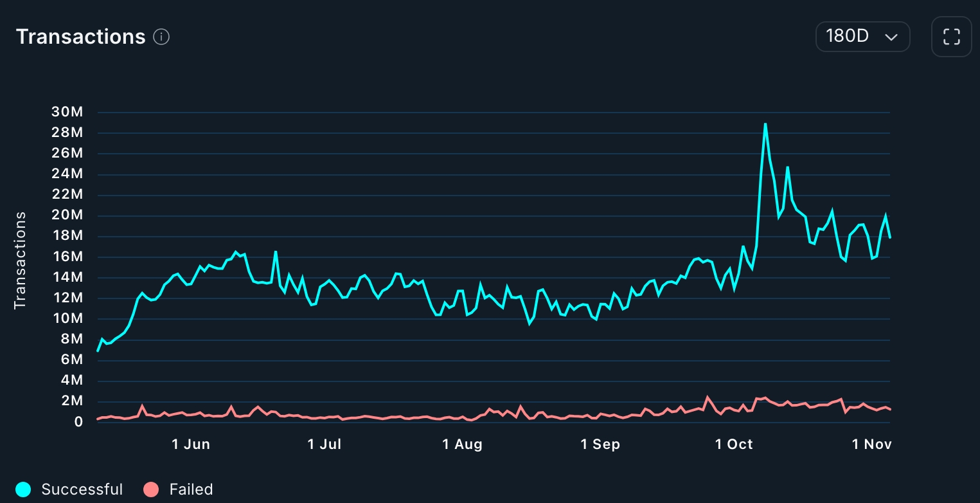Viewport: 980px width, 503px height.
Task: Click the 28M y-axis label
Action: coord(67,133)
